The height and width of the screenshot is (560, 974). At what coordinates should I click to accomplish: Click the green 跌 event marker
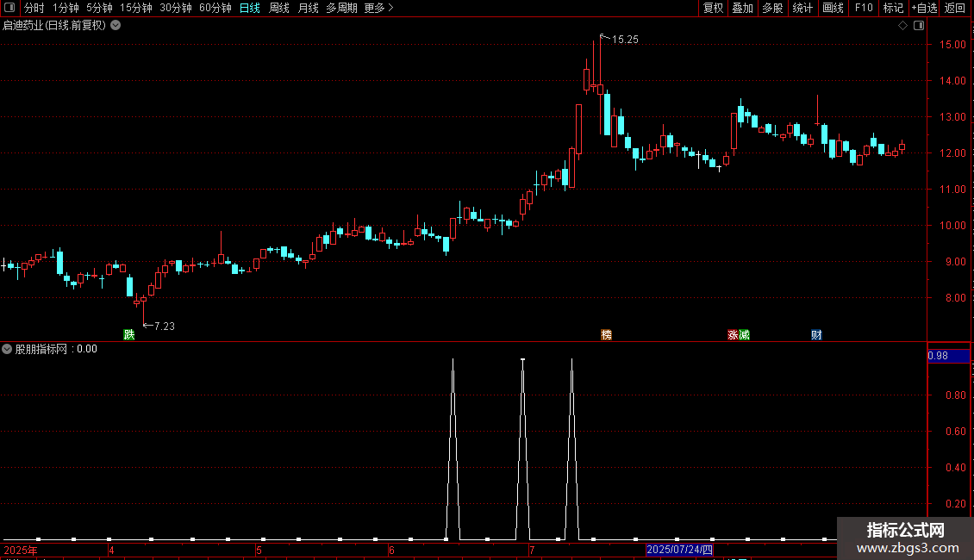[129, 334]
